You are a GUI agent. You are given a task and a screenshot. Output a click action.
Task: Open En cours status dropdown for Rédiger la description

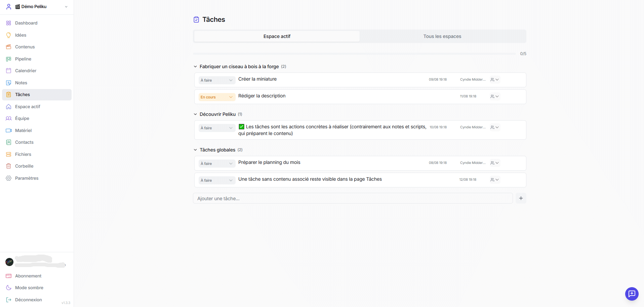click(217, 97)
